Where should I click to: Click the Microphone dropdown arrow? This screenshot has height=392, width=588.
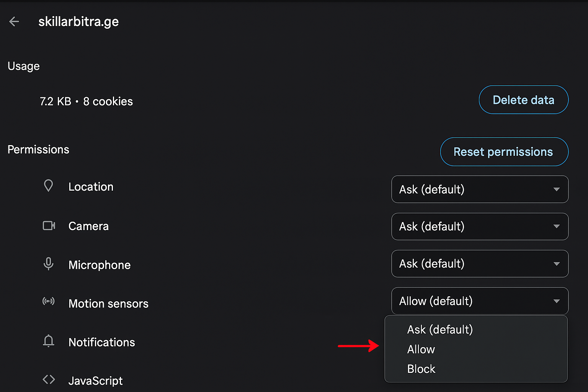pyautogui.click(x=557, y=264)
